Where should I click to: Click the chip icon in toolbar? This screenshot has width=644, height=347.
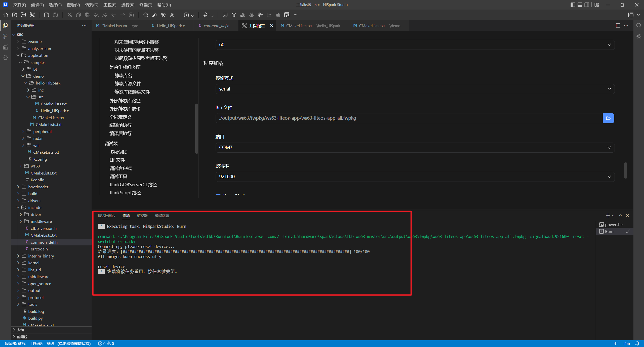(252, 15)
